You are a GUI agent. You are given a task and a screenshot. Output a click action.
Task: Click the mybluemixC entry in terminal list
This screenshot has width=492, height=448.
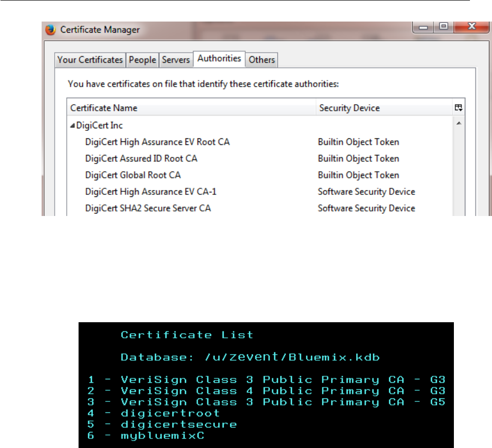(146, 436)
